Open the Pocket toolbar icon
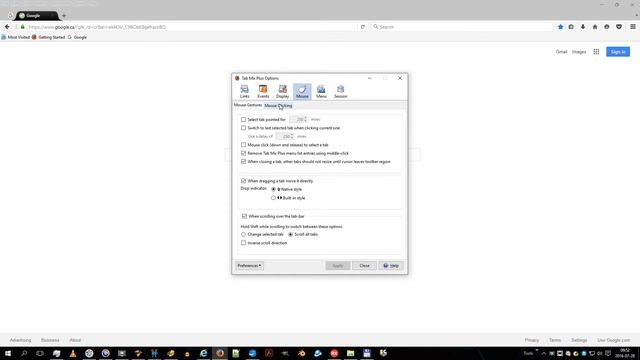The image size is (640, 360). point(619,27)
